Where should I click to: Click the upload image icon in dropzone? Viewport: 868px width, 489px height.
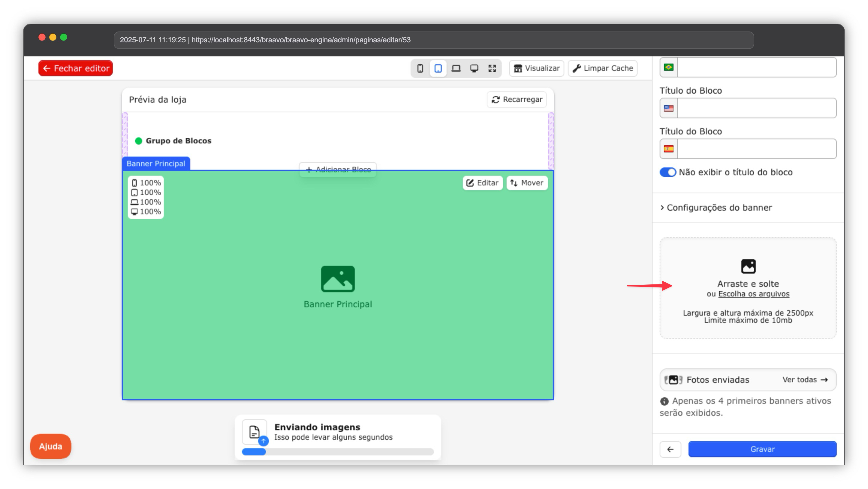(x=748, y=266)
